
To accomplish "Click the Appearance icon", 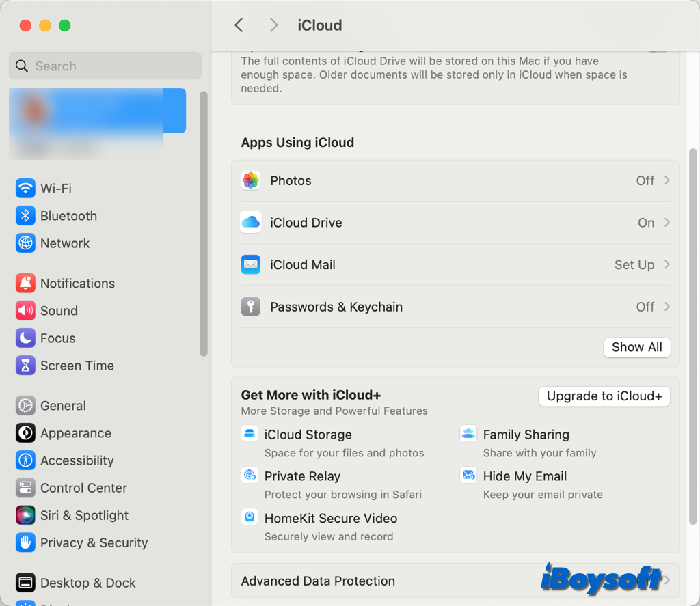I will click(25, 433).
